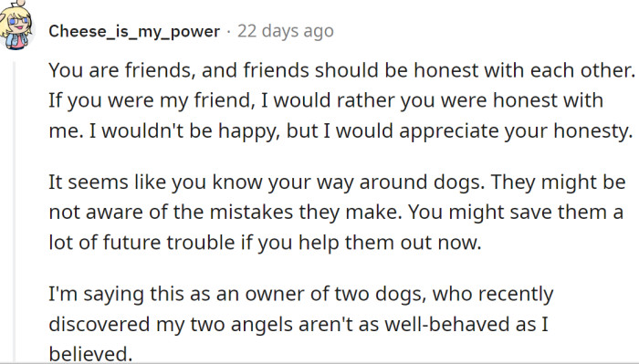Click the line starting "not aware of the mistakes"

click(x=336, y=213)
